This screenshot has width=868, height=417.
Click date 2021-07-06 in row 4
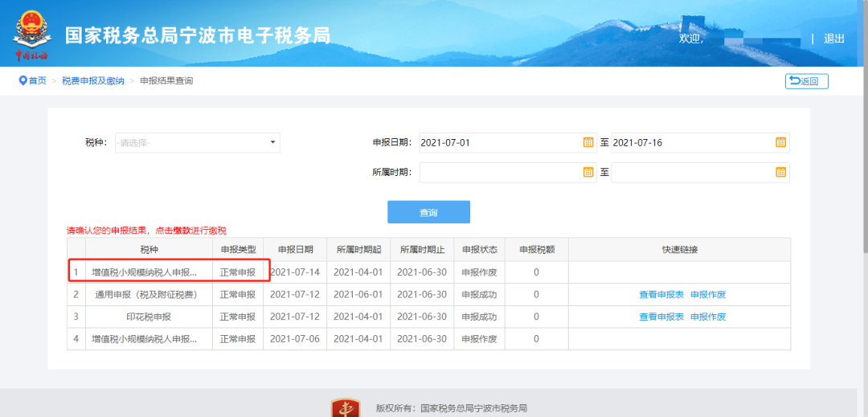(295, 339)
